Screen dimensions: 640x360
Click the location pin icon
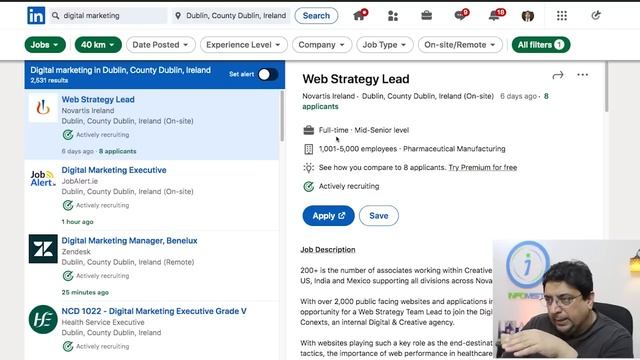[178, 16]
